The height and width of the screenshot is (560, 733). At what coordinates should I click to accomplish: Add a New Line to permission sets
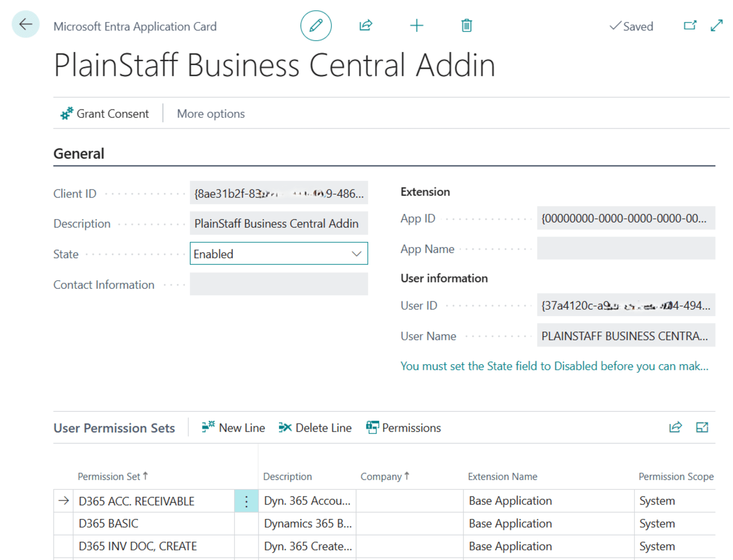(233, 428)
